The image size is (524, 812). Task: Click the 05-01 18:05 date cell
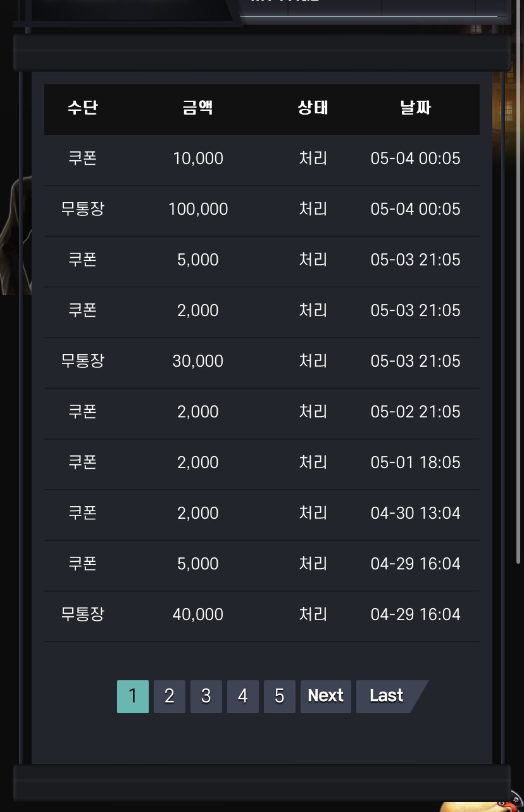click(x=416, y=462)
